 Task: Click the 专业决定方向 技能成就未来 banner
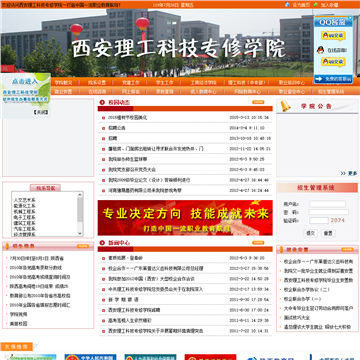tap(185, 218)
